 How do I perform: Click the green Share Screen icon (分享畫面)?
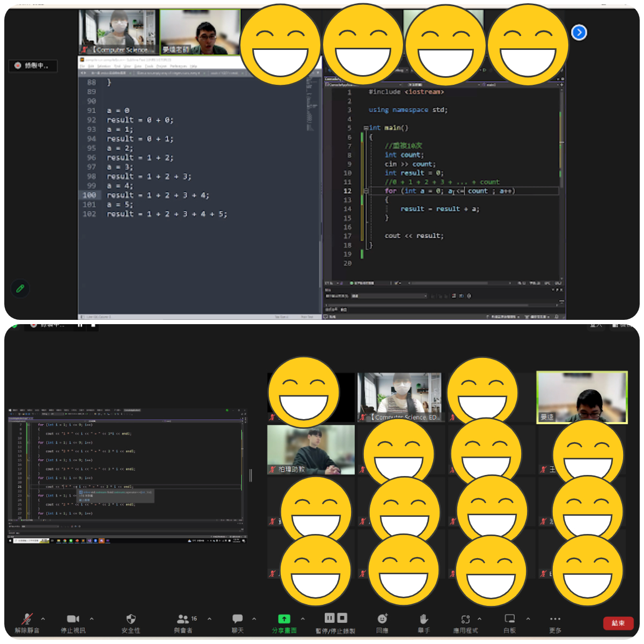click(x=284, y=619)
